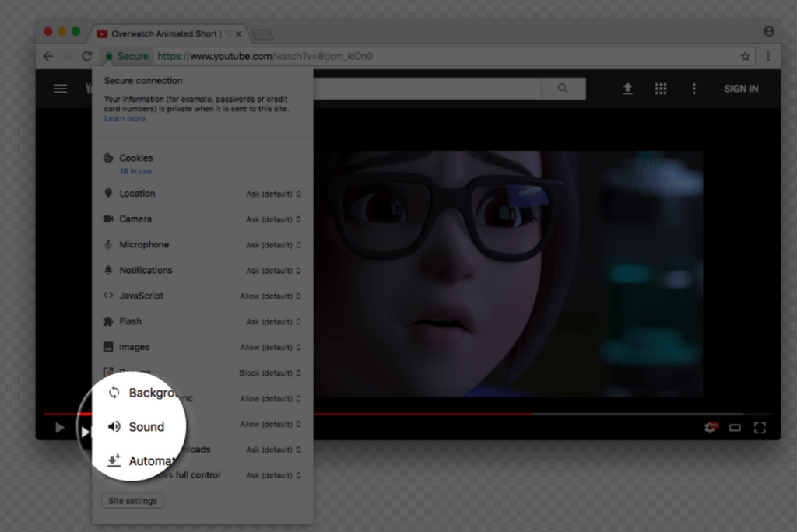Click the Site settings button

tap(132, 501)
